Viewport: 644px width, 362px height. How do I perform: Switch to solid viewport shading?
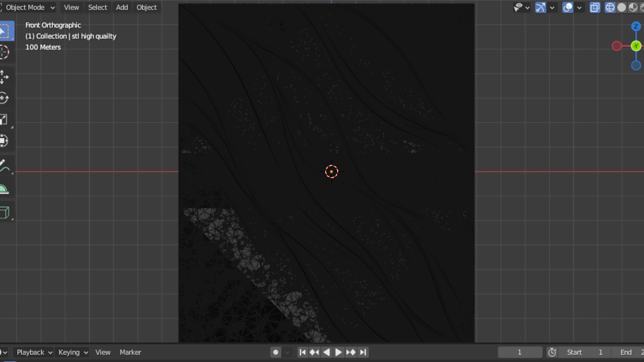[x=622, y=7]
